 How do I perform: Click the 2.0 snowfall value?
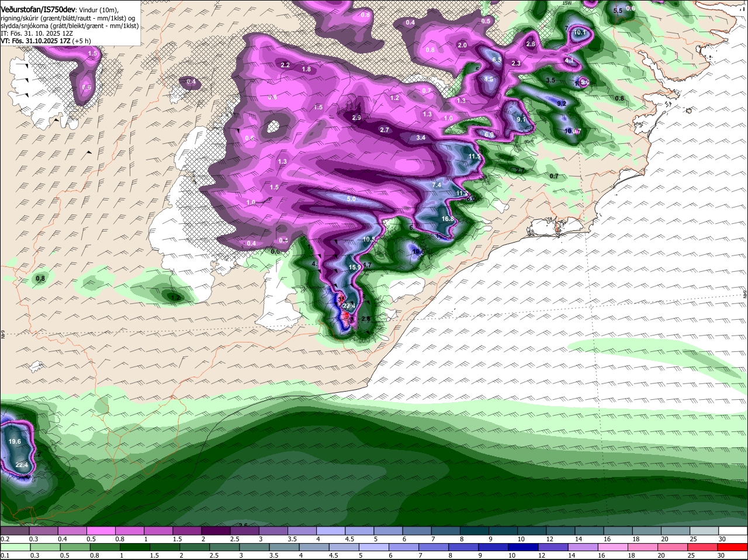click(462, 45)
